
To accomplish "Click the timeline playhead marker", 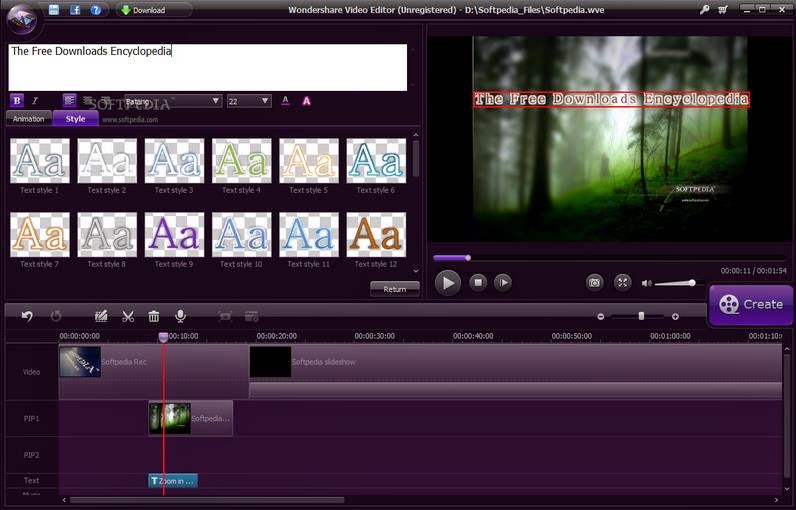I will click(x=163, y=337).
